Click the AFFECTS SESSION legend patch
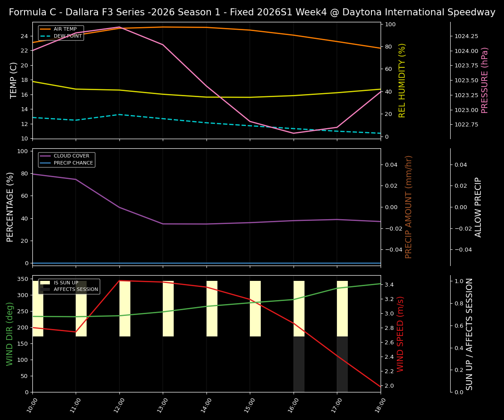The image size is (504, 420). pos(44,290)
